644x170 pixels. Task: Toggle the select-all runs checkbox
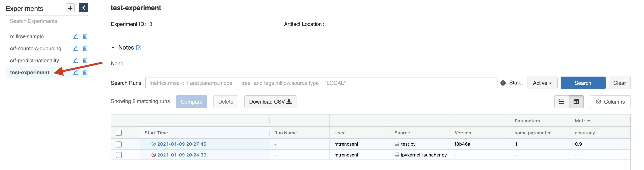pyautogui.click(x=119, y=133)
